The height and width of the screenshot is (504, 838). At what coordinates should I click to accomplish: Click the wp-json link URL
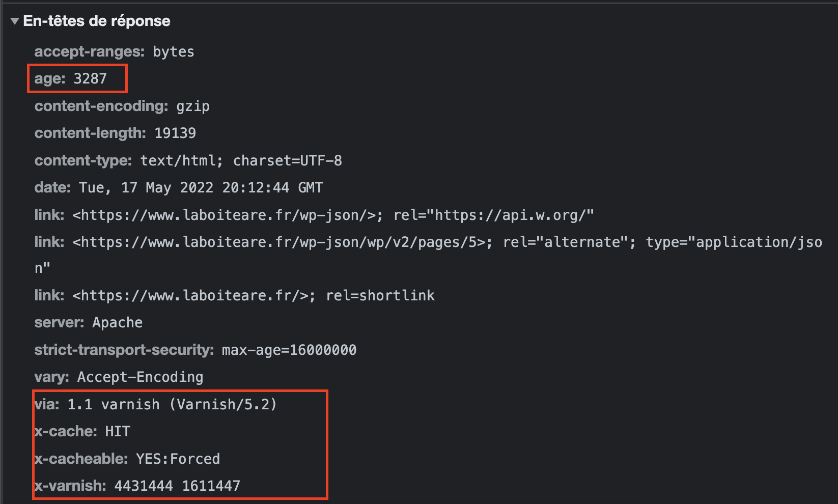[x=227, y=215]
